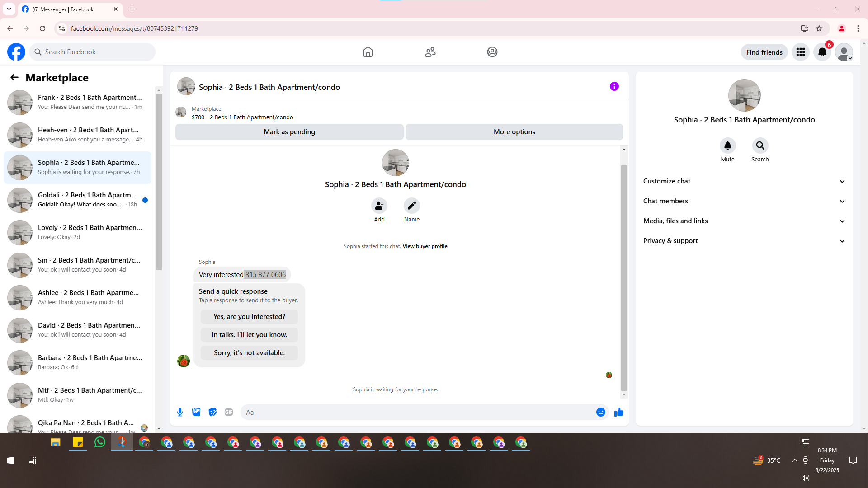Send a thumbs-up like
This screenshot has height=488, width=868.
pyautogui.click(x=619, y=412)
